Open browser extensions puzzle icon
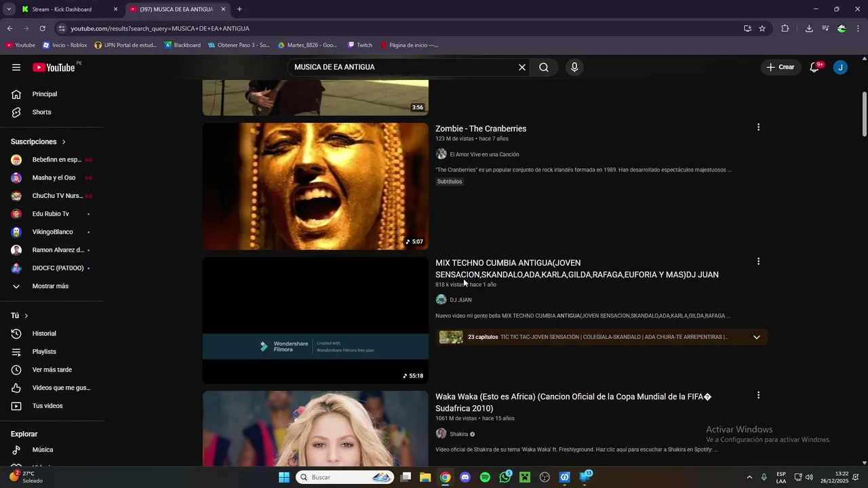The image size is (868, 488). 785,28
